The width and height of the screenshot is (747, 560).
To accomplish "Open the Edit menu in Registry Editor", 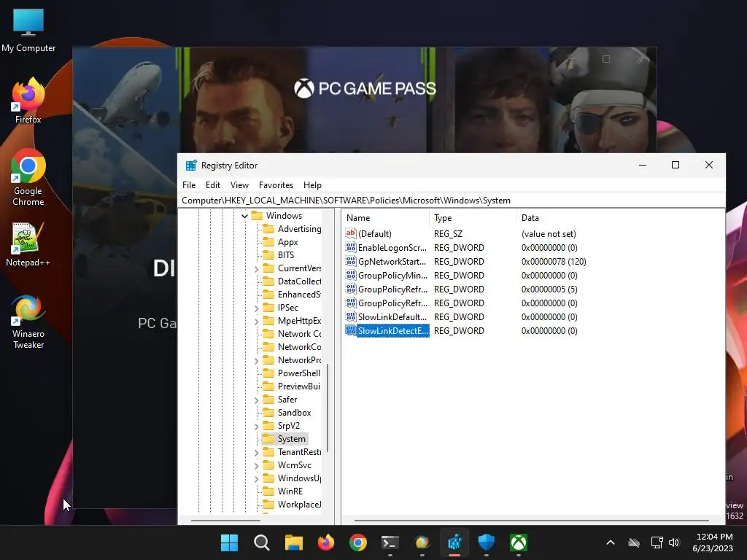I will click(212, 185).
